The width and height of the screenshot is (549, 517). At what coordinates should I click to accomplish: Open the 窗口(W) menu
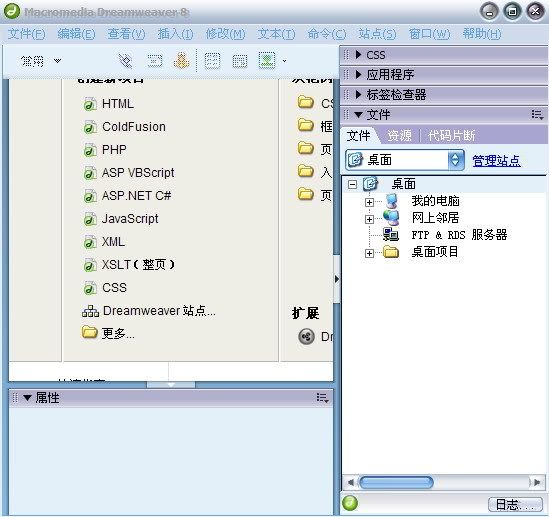[429, 34]
